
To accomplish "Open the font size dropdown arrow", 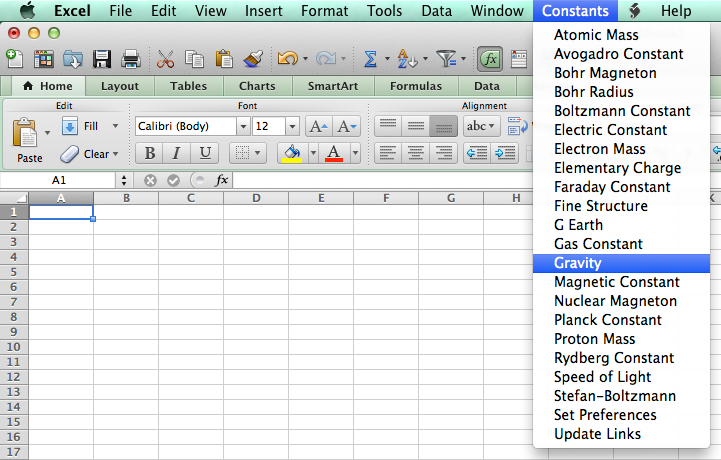I will [x=292, y=126].
